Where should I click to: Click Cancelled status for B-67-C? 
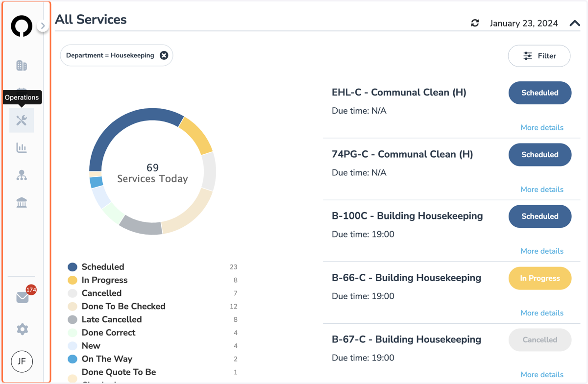pos(540,339)
